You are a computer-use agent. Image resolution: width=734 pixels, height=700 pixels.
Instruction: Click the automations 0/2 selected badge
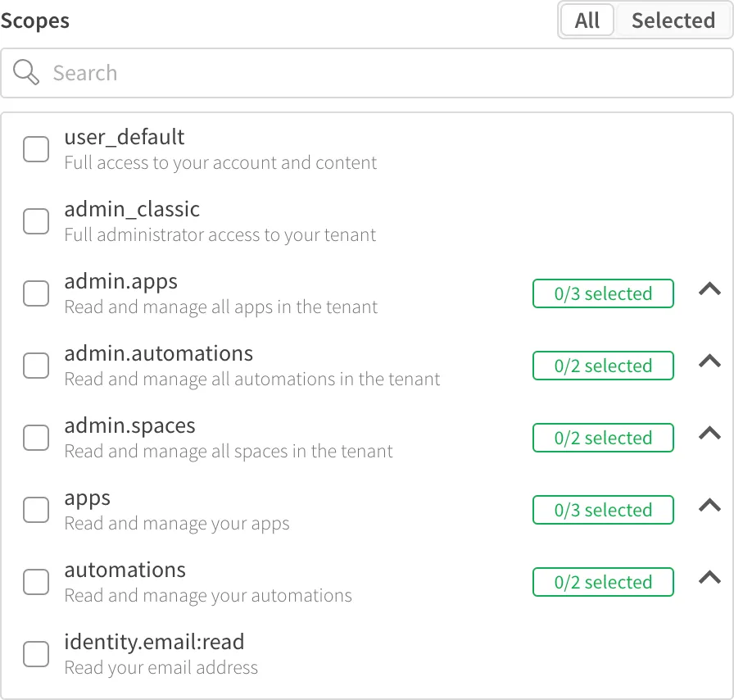coord(603,582)
